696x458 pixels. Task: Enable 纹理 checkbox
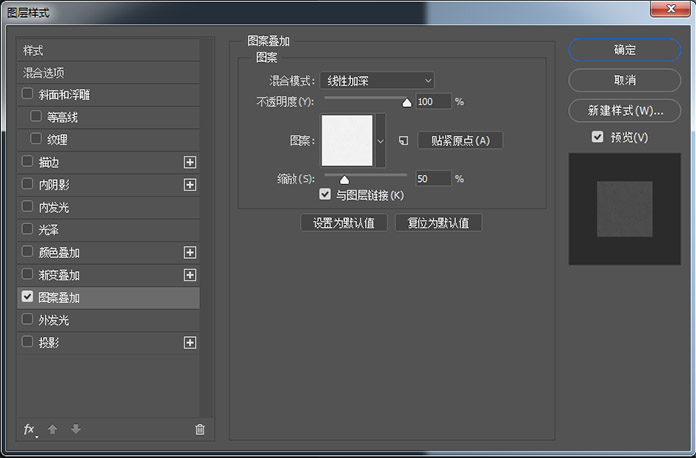36,138
